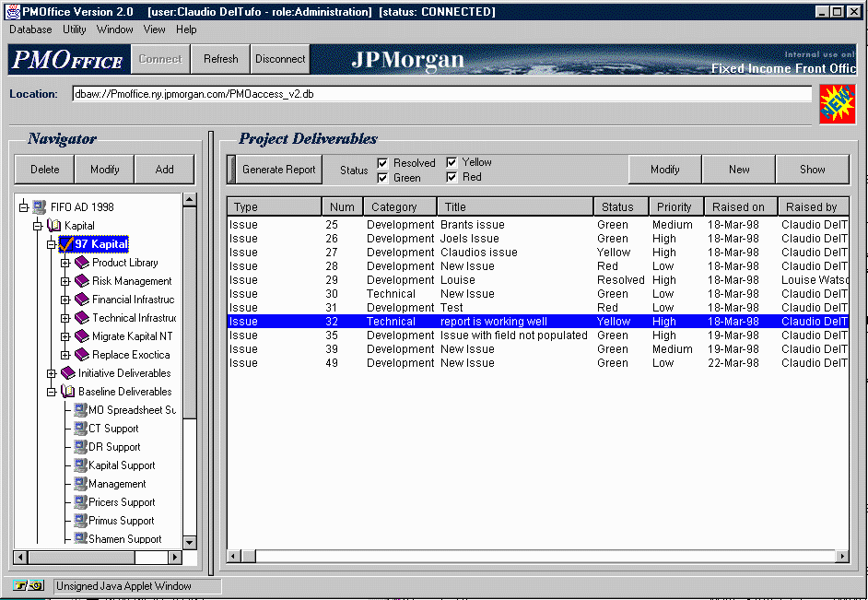The height and width of the screenshot is (600, 868).
Task: Click the Navigator tree scroll down arrow
Action: coord(189,543)
